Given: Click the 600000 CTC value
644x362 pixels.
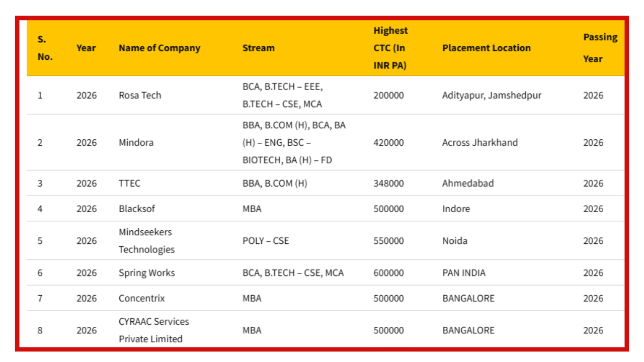Looking at the screenshot, I should [x=388, y=273].
